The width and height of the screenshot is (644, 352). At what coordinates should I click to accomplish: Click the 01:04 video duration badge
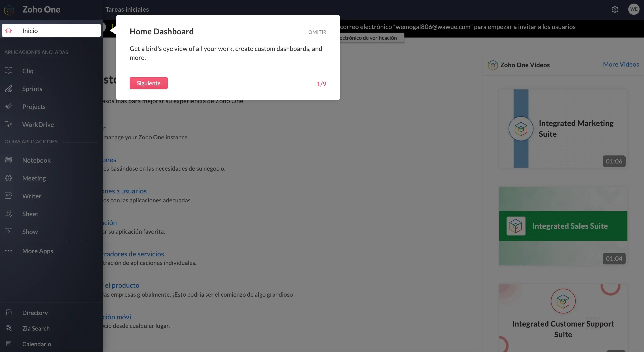click(x=614, y=258)
